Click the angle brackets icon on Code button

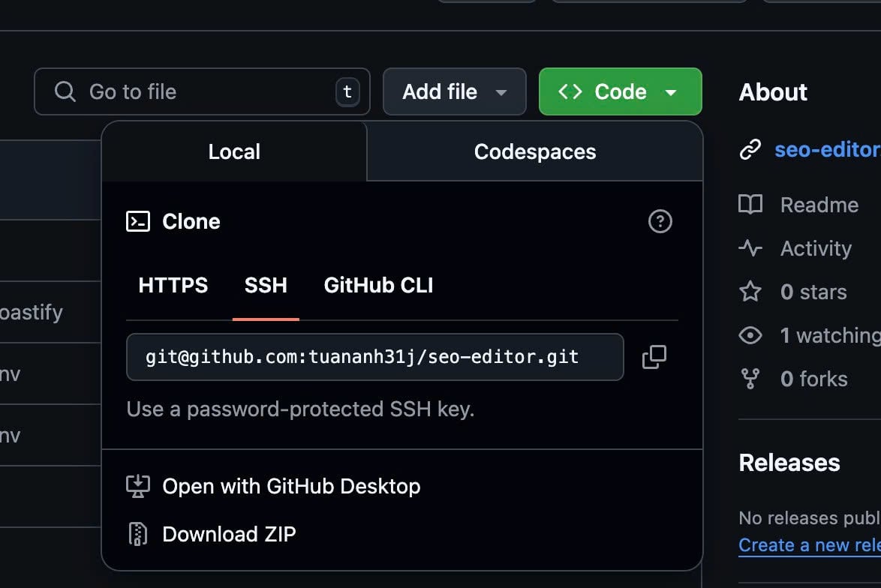(570, 91)
